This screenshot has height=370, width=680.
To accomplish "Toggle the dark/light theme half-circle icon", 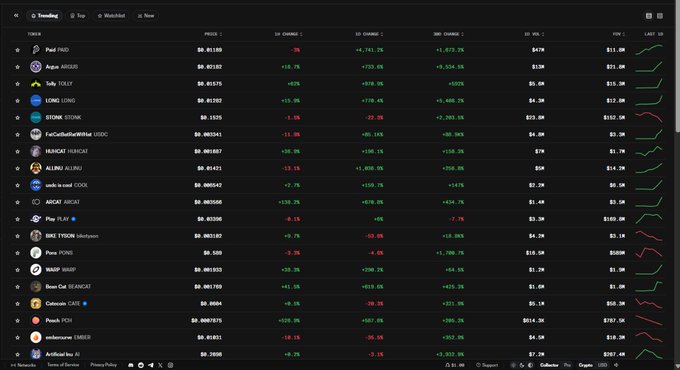I will (530, 365).
